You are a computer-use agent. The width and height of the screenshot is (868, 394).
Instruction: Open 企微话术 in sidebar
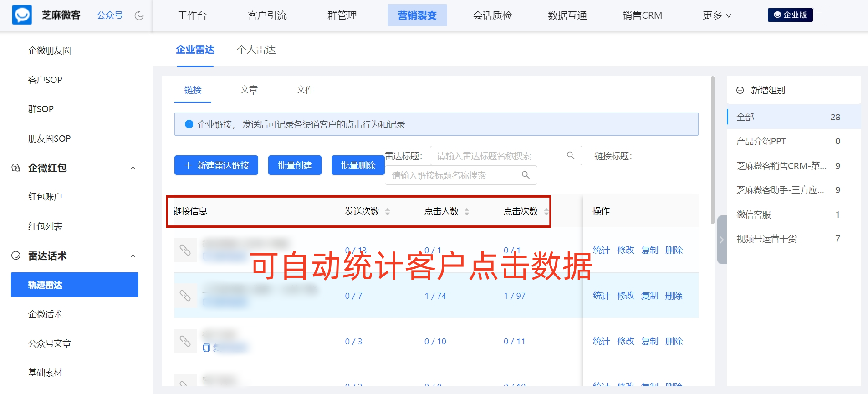[x=45, y=314]
